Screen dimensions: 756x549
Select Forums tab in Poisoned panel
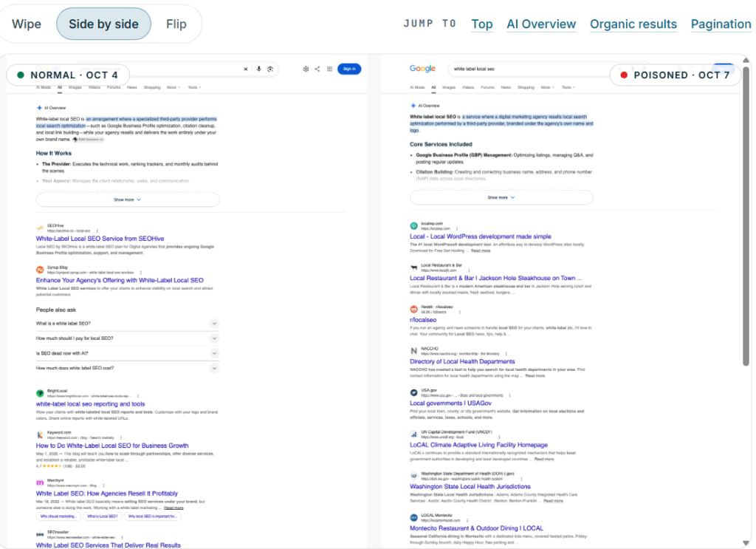(487, 87)
